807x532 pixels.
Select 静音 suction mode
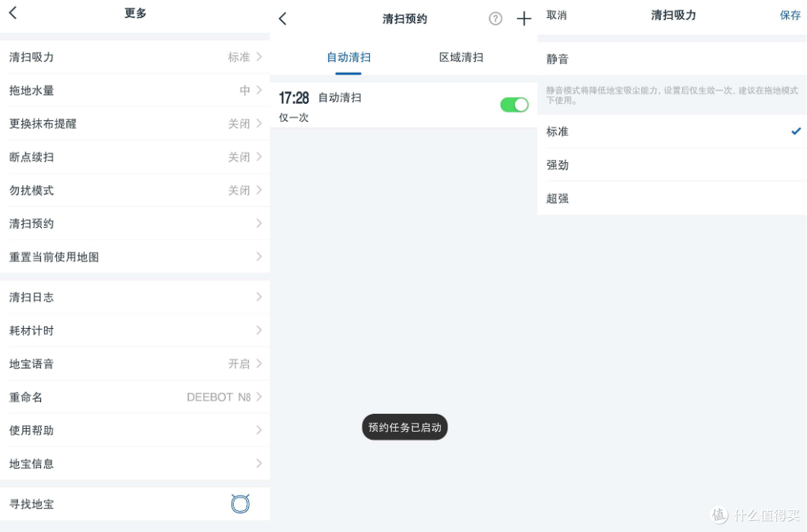tap(672, 58)
